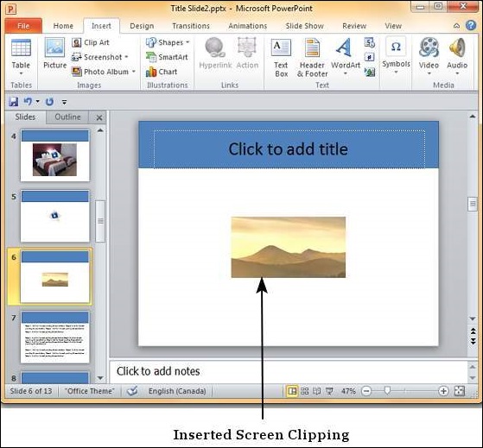Screen dimensions: 483x448
Task: Expand the Screenshot dropdown arrow
Action: (126, 57)
